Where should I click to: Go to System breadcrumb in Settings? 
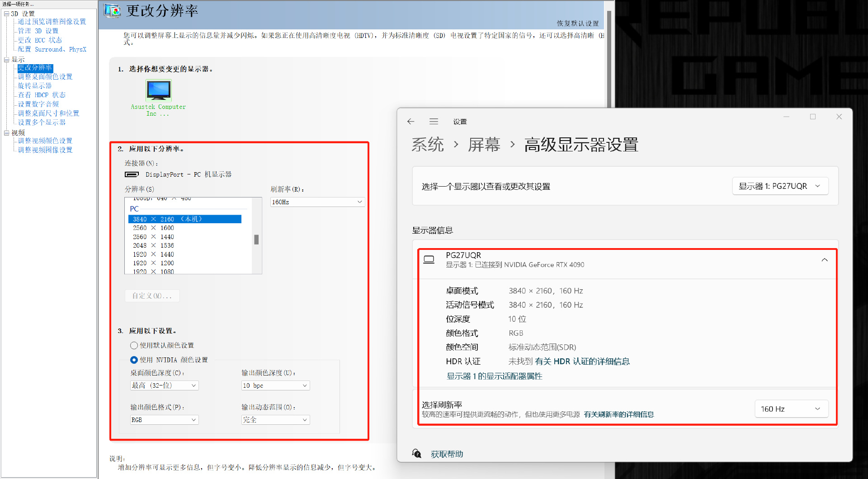428,145
